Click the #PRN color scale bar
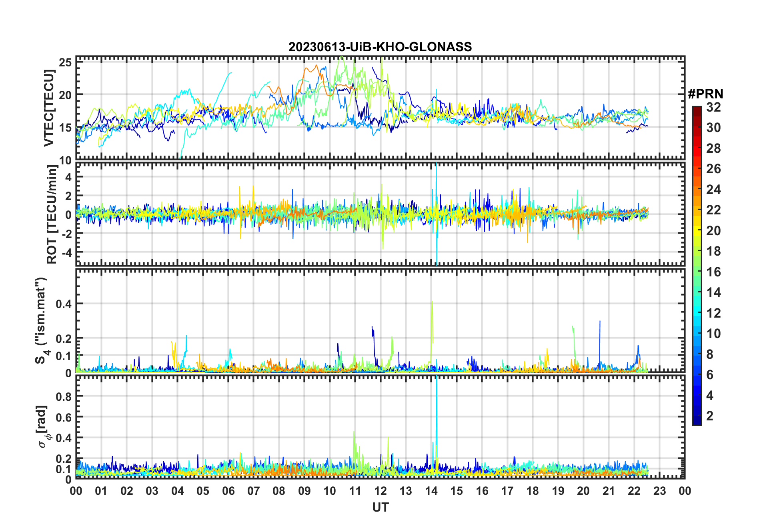 click(697, 266)
